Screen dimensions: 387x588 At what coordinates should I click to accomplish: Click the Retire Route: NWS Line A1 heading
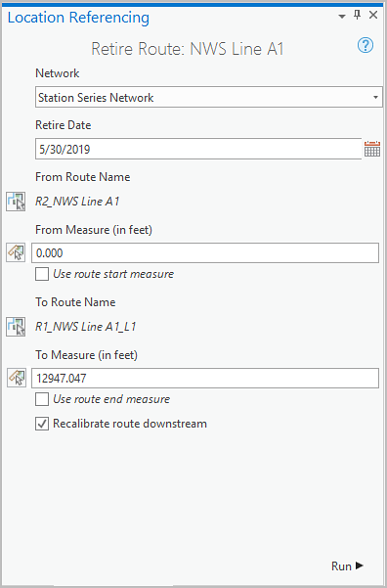pos(188,49)
